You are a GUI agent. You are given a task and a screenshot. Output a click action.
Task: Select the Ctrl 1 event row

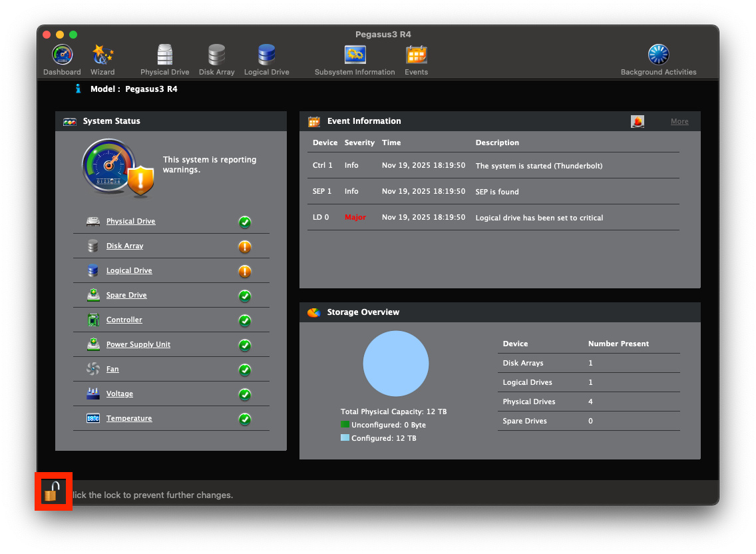pos(493,166)
